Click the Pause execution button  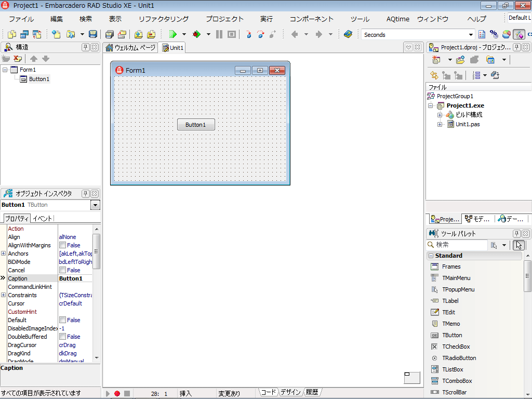[219, 34]
